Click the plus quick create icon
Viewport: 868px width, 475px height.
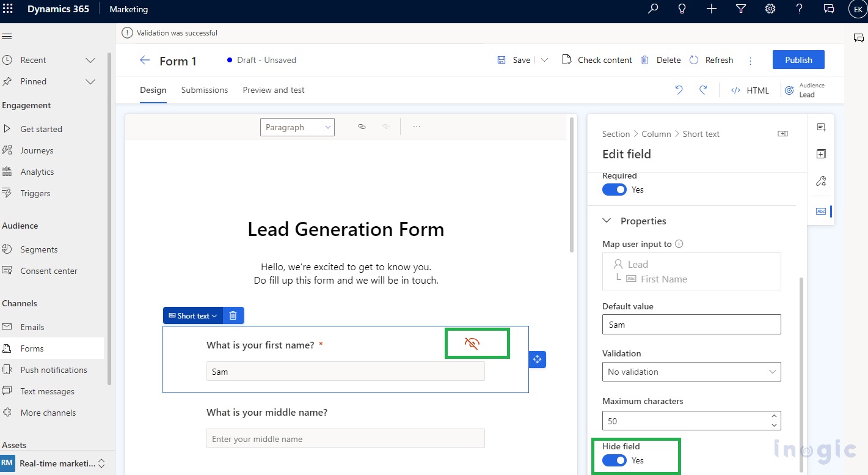(712, 9)
